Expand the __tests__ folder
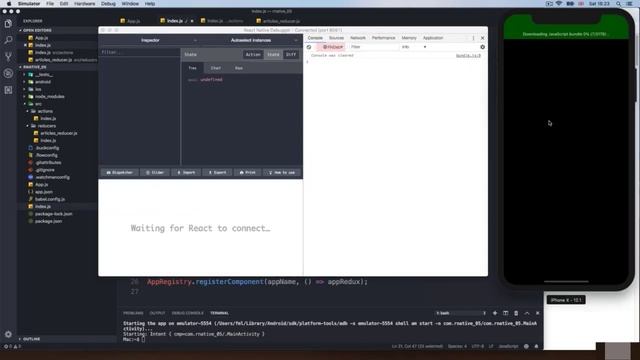 (44, 75)
